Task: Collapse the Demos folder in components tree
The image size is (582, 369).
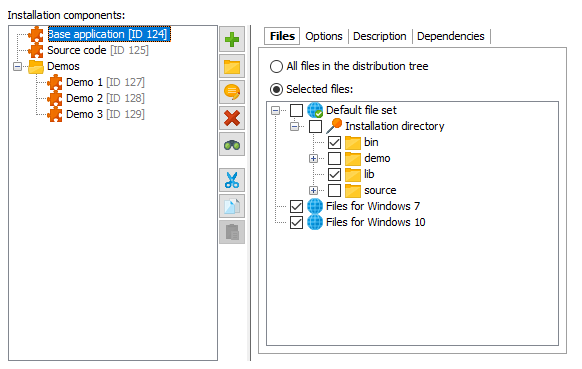Action: coord(17,66)
